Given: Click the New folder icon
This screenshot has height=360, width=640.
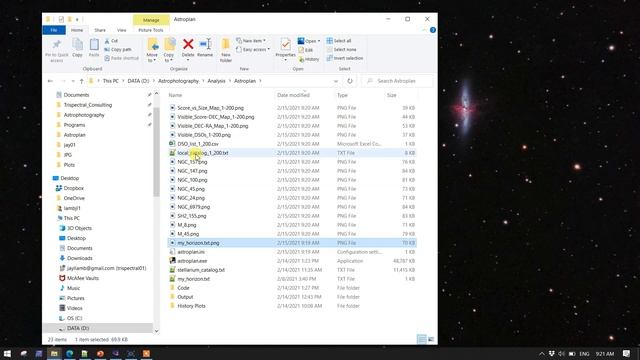Looking at the screenshot, I should pos(226,44).
